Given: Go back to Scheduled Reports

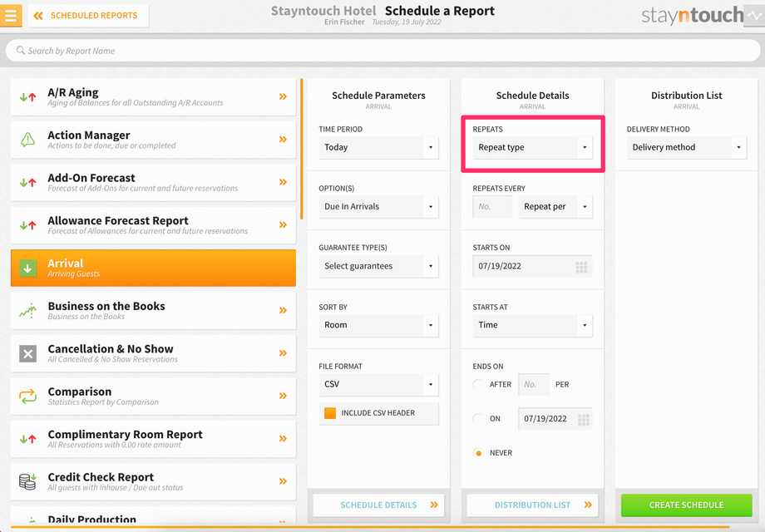Looking at the screenshot, I should coord(88,16).
